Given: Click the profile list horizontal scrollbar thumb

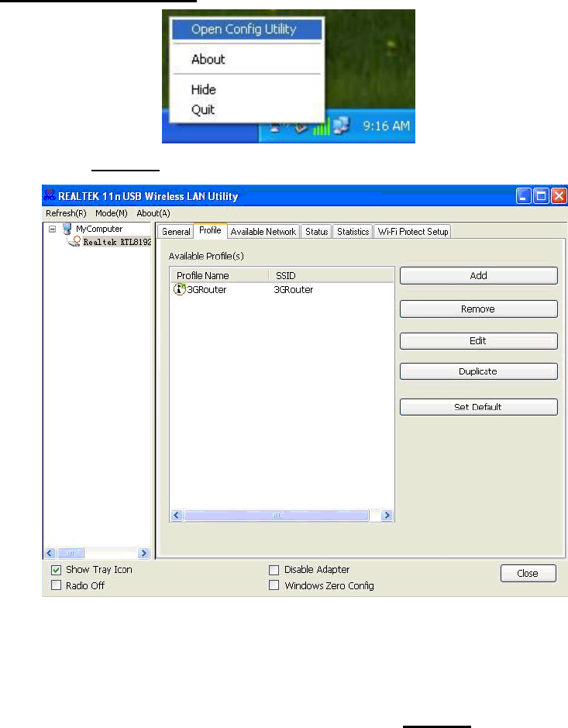Looking at the screenshot, I should pyautogui.click(x=276, y=515).
